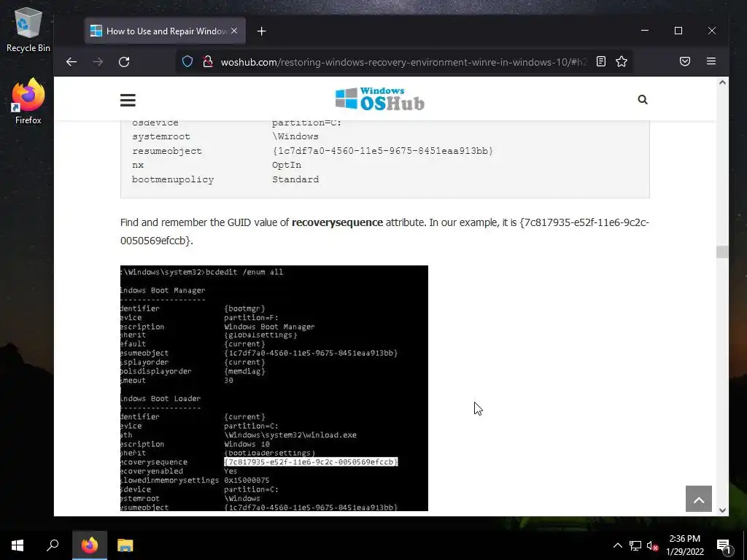Open the Firefox application menu

(x=711, y=61)
